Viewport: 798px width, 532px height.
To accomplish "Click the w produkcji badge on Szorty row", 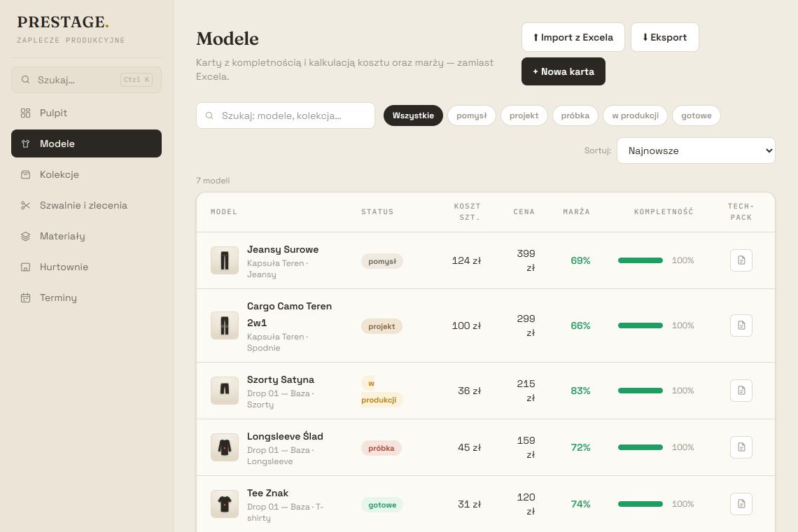I will coord(381,391).
